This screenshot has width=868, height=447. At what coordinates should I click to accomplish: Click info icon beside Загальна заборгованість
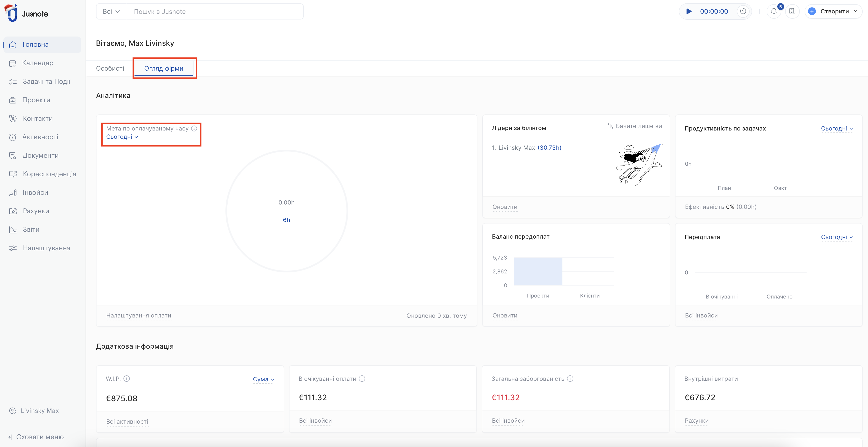tap(570, 379)
